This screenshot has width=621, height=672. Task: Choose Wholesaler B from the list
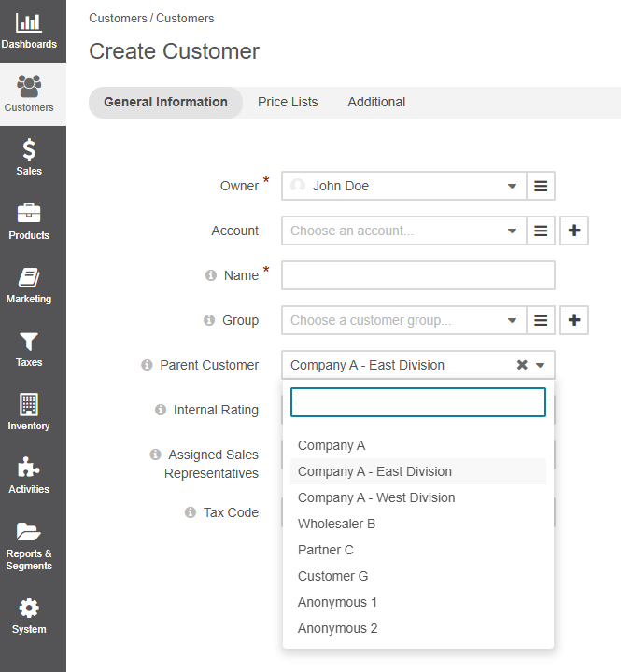336,524
